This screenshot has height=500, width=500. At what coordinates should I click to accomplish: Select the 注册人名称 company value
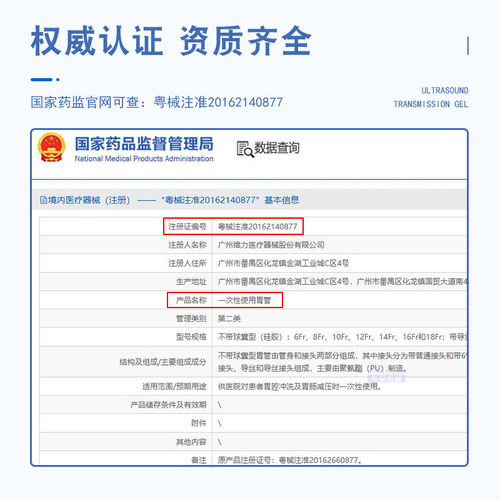[x=271, y=245]
